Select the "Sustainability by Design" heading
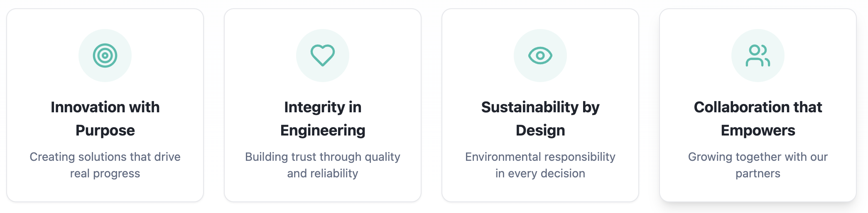 coord(540,119)
